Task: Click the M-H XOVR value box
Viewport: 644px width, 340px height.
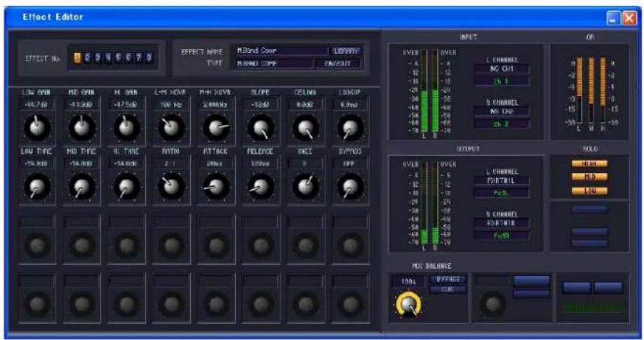Action: 215,105
